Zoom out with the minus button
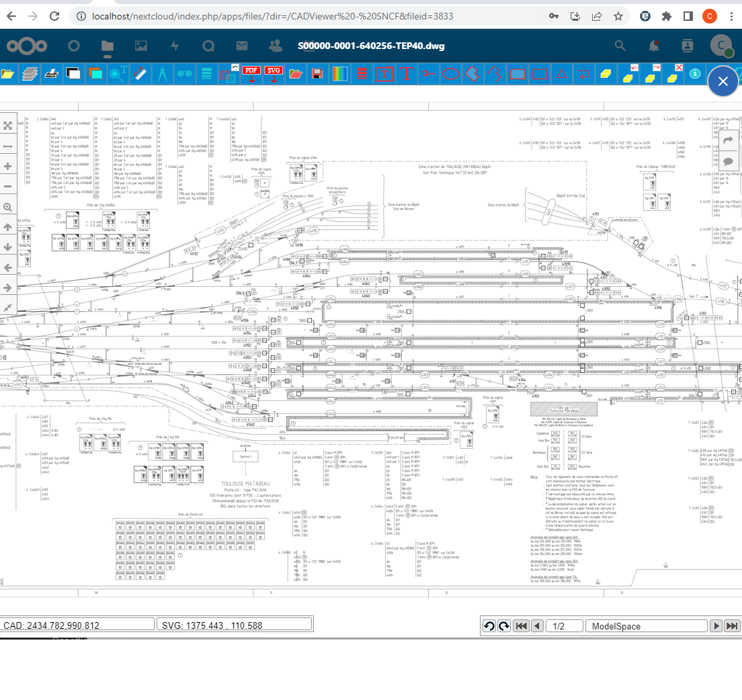Viewport: 742px width, 700px height. (7, 186)
